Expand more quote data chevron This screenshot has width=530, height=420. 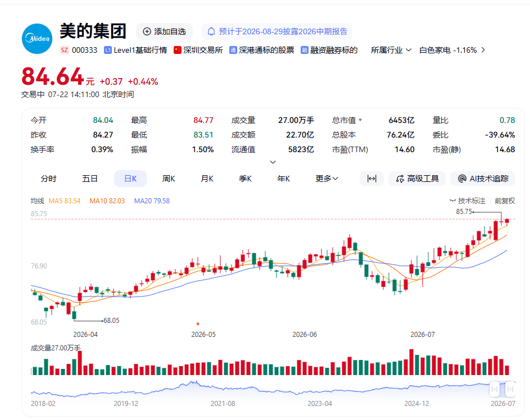[273, 162]
